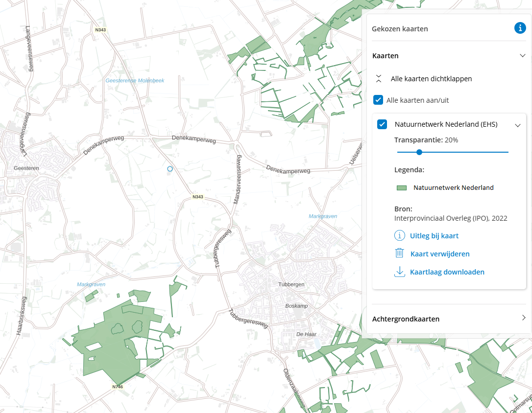The width and height of the screenshot is (532, 413).
Task: Toggle the Alle kaarten aan/uit checkbox
Action: (x=378, y=100)
